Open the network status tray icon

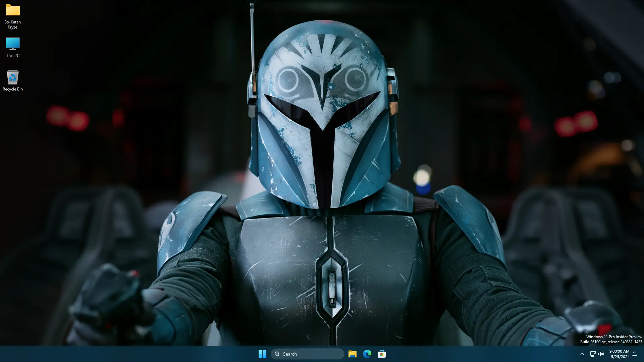pos(593,354)
